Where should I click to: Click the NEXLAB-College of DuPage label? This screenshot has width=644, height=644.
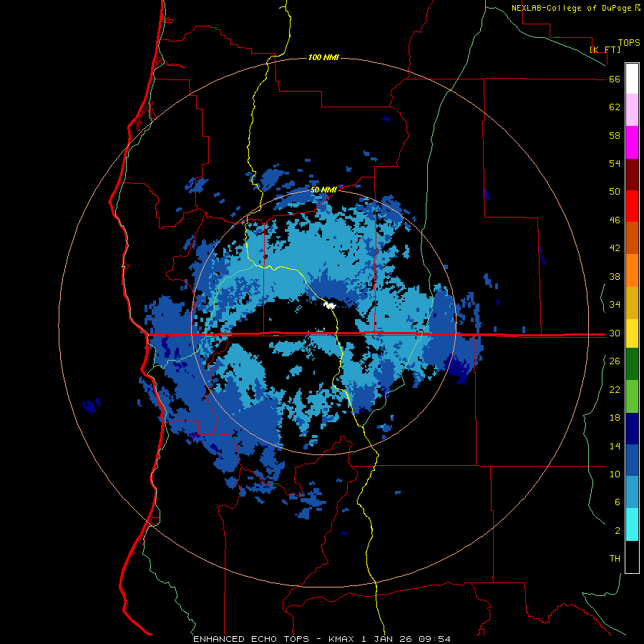[x=572, y=8]
